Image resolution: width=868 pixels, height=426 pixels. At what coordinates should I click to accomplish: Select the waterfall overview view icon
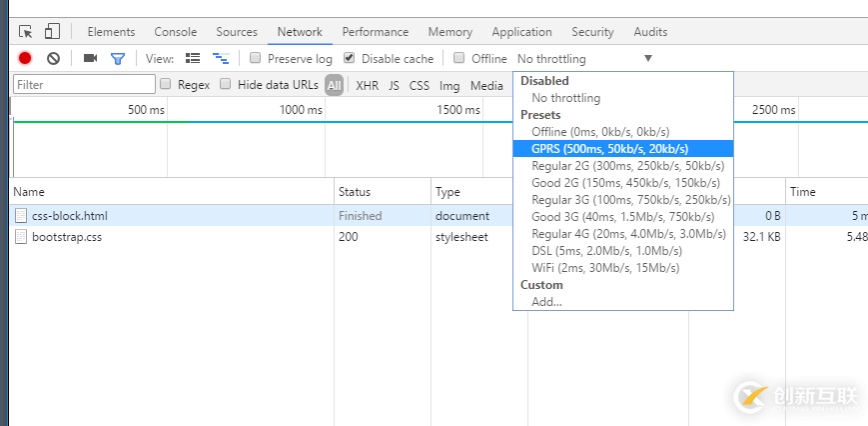click(x=221, y=59)
